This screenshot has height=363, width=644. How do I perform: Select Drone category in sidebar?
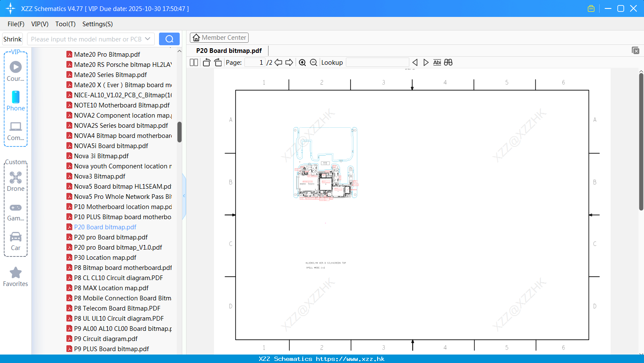tap(16, 181)
